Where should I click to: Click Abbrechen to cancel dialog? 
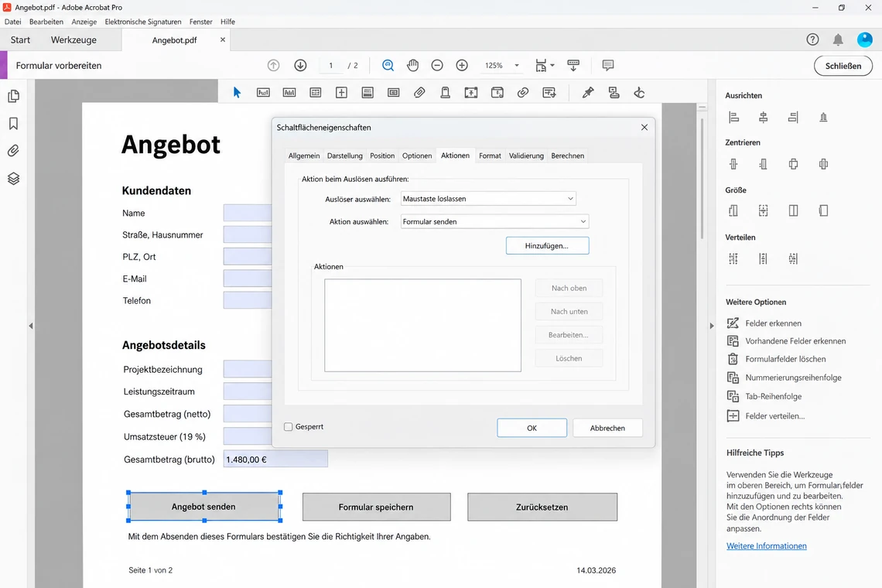(607, 428)
